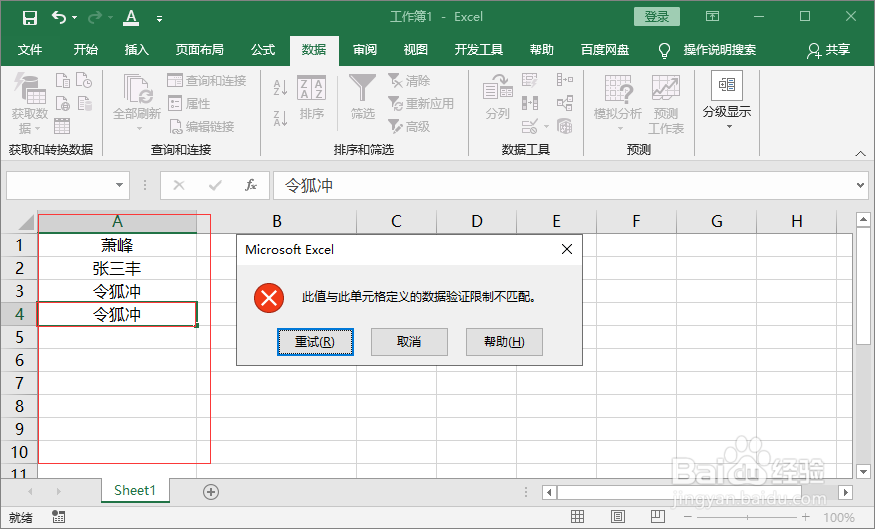Open the 文件 tab
Viewport: 875px width, 529px height.
click(30, 50)
